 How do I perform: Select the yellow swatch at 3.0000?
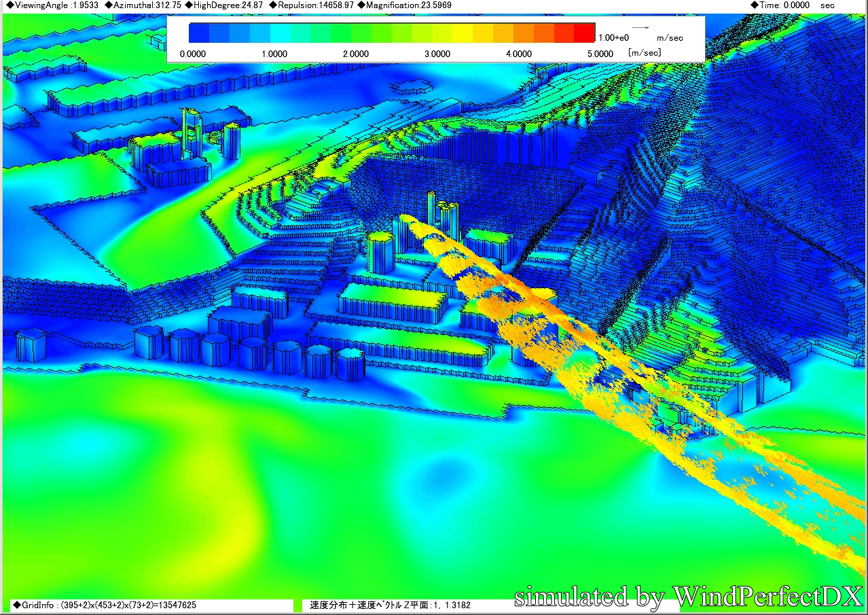(443, 33)
